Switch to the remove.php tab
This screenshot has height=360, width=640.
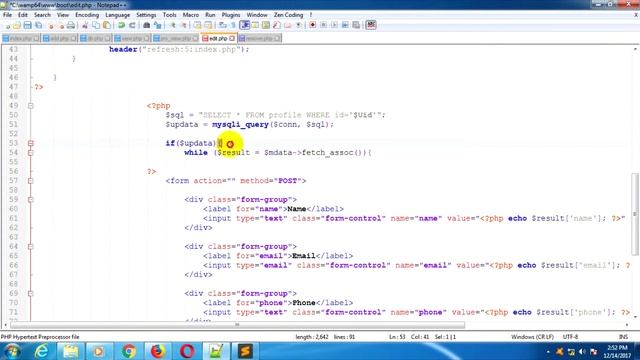(260, 38)
